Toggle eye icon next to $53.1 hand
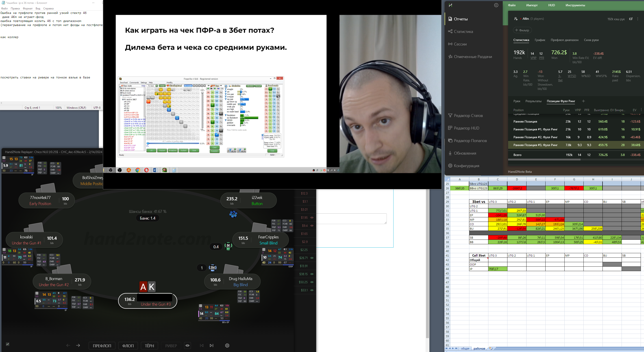 pos(312,290)
